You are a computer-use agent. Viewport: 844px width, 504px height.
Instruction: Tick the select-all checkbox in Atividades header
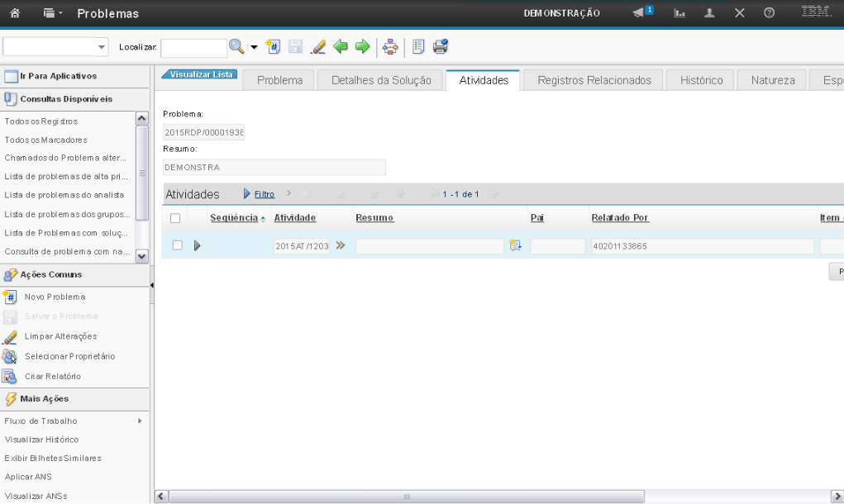[x=175, y=218]
